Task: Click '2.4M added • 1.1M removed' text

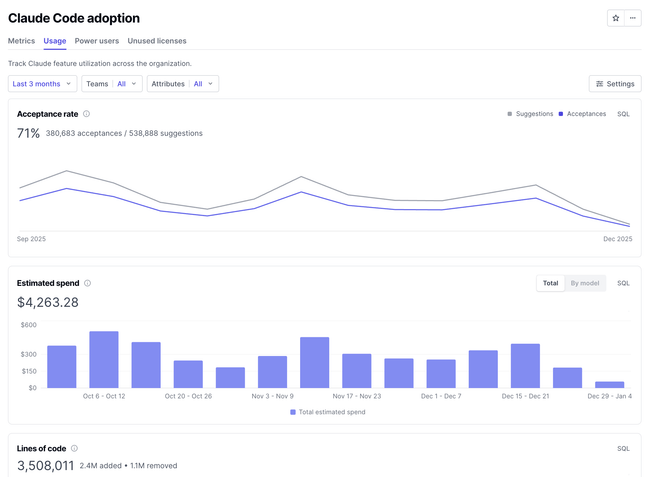Action: (129, 466)
